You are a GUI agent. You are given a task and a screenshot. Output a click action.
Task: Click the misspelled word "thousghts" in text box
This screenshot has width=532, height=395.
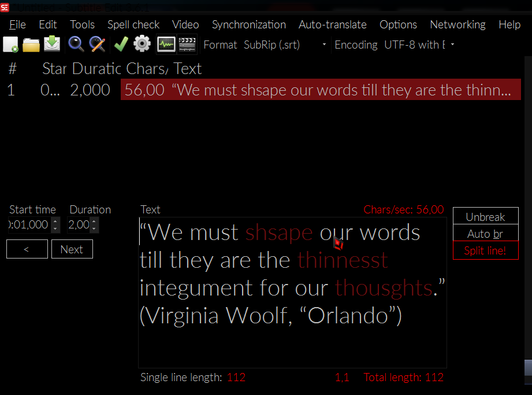coord(384,289)
